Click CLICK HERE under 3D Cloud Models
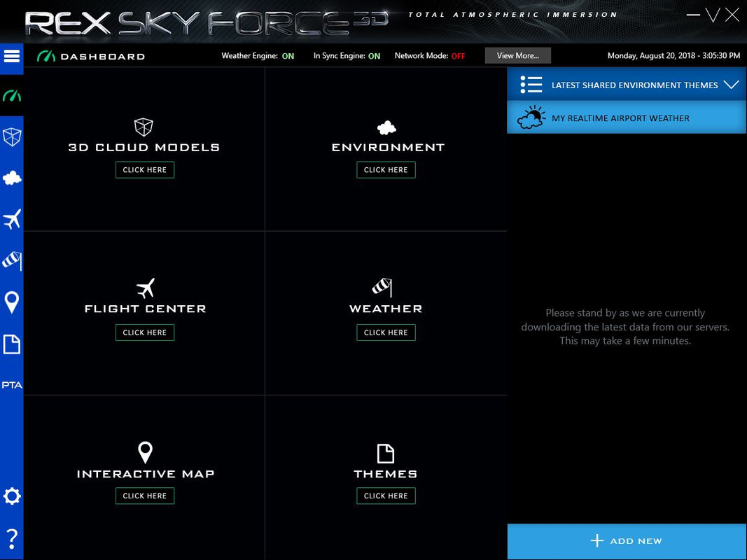This screenshot has width=747, height=560. click(145, 169)
